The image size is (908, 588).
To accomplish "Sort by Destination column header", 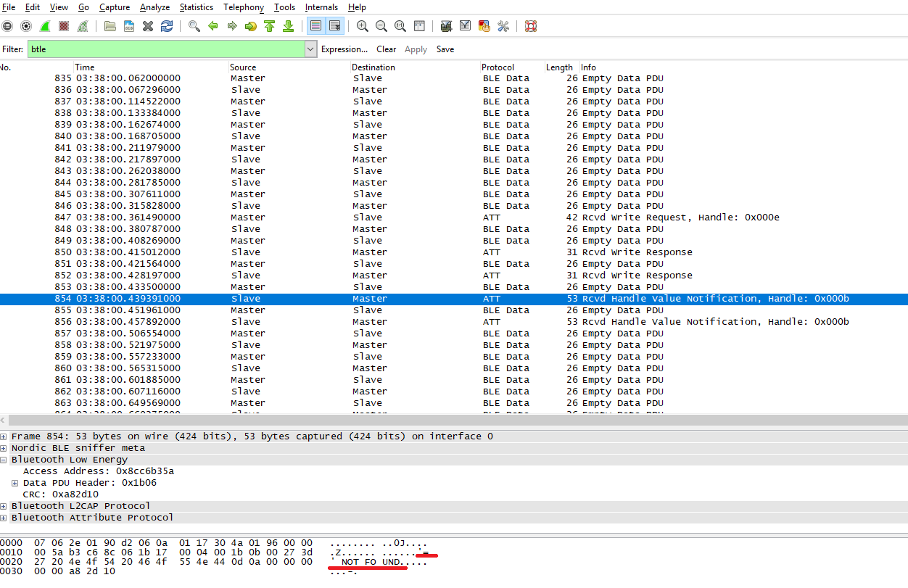I will click(373, 67).
